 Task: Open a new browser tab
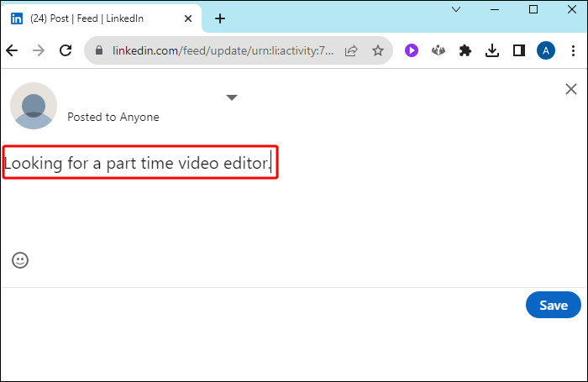point(220,18)
